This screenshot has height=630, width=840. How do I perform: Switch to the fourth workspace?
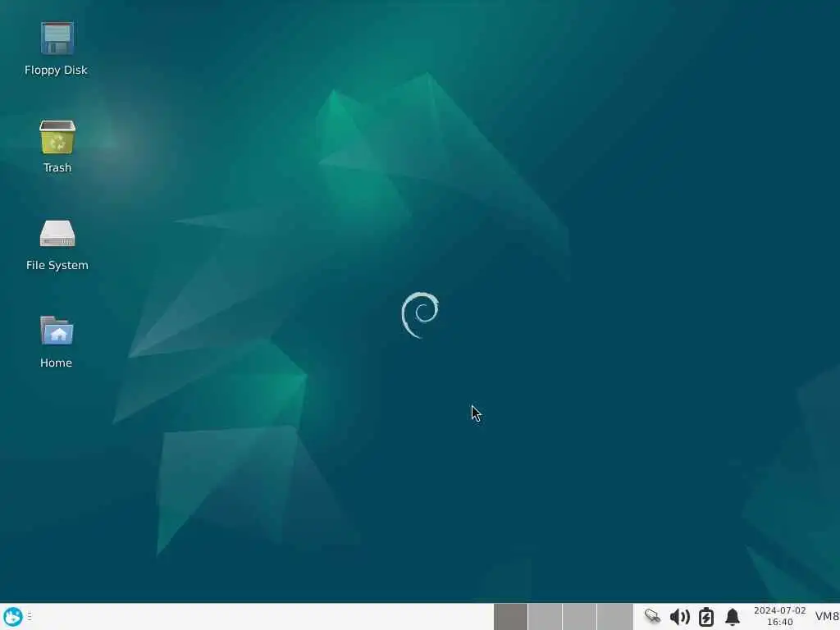pyautogui.click(x=615, y=617)
